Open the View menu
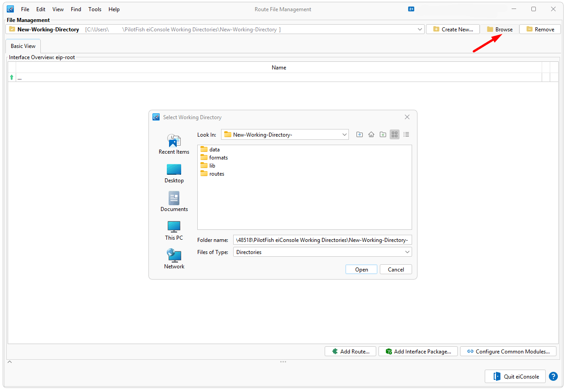Viewport: 565px width, 392px height. tap(58, 9)
